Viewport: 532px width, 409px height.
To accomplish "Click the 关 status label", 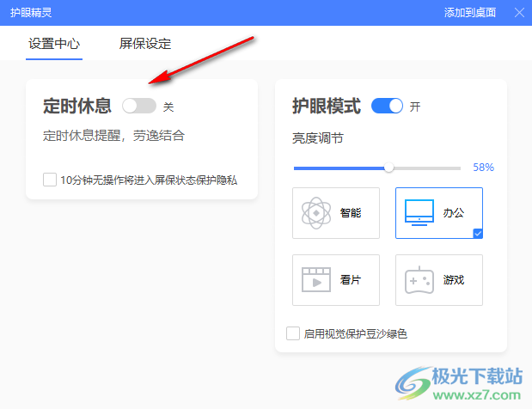I will tap(168, 107).
